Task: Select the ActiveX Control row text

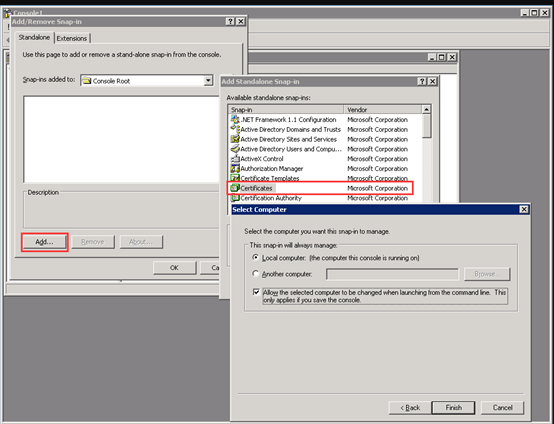Action: (262, 159)
